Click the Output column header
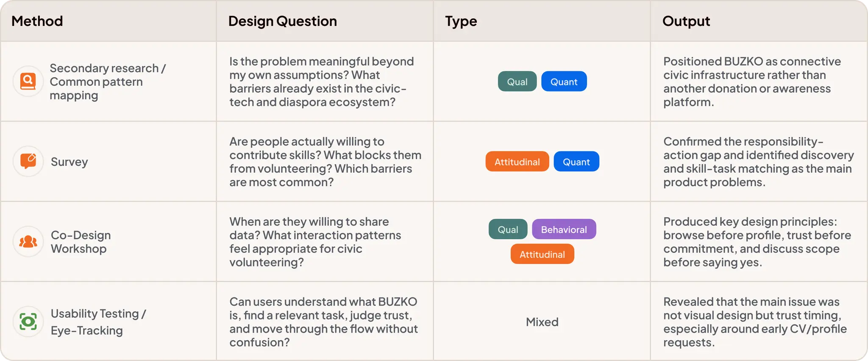868x361 pixels. [686, 21]
